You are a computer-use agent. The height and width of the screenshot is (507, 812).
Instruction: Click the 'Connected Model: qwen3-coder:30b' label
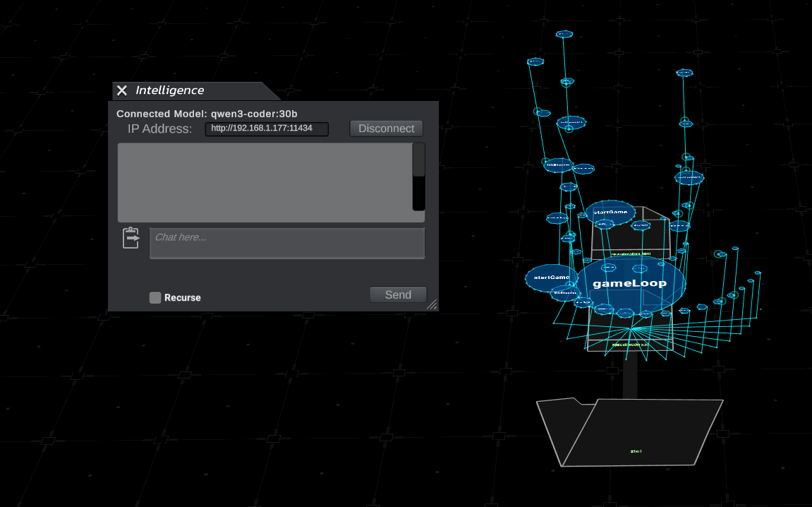click(x=207, y=114)
